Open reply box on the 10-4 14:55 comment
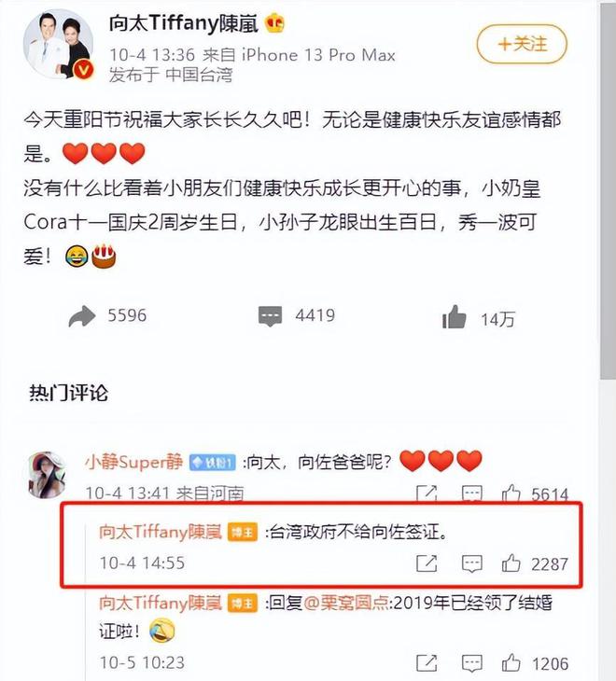 tap(471, 563)
